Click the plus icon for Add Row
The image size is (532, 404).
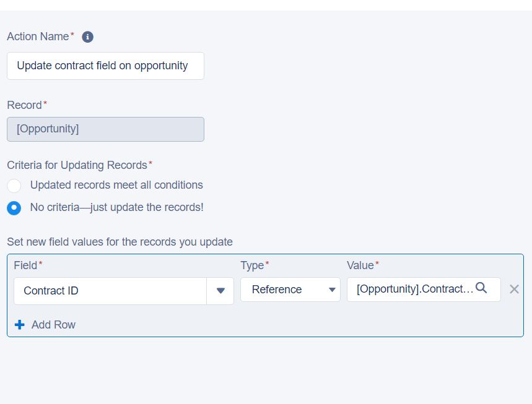pyautogui.click(x=20, y=325)
